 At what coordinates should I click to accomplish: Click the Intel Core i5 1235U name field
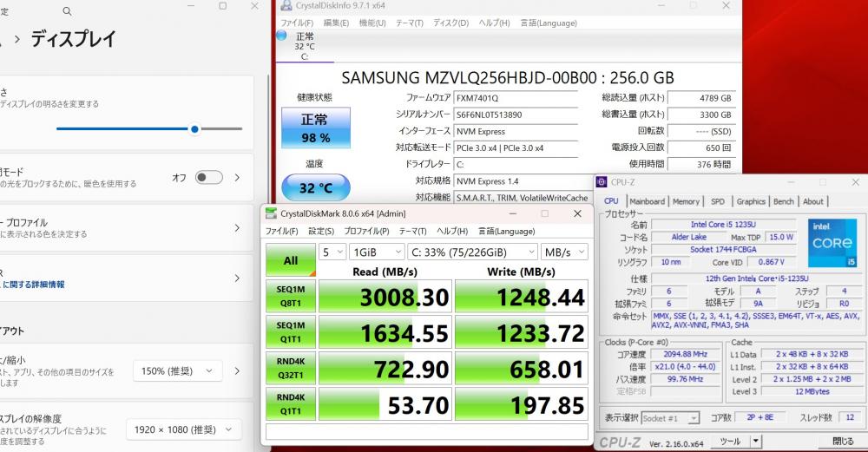pyautogui.click(x=723, y=224)
